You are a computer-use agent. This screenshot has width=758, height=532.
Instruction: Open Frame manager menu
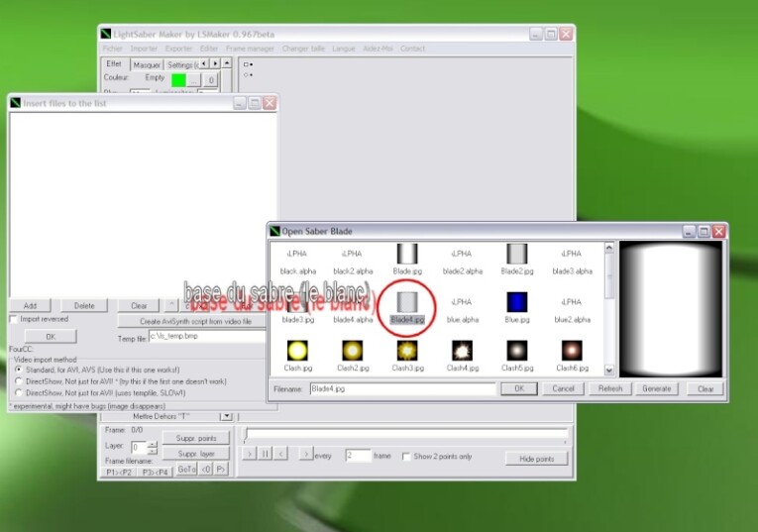[x=250, y=49]
